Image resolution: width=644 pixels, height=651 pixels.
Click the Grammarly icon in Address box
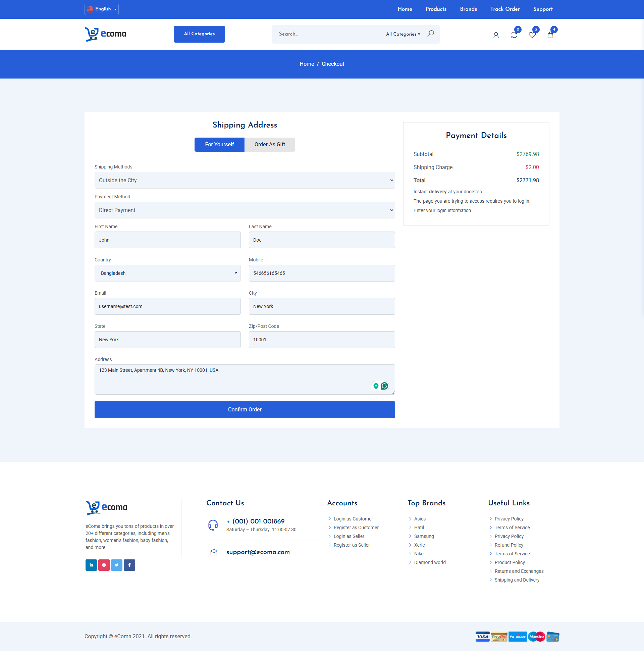[384, 386]
